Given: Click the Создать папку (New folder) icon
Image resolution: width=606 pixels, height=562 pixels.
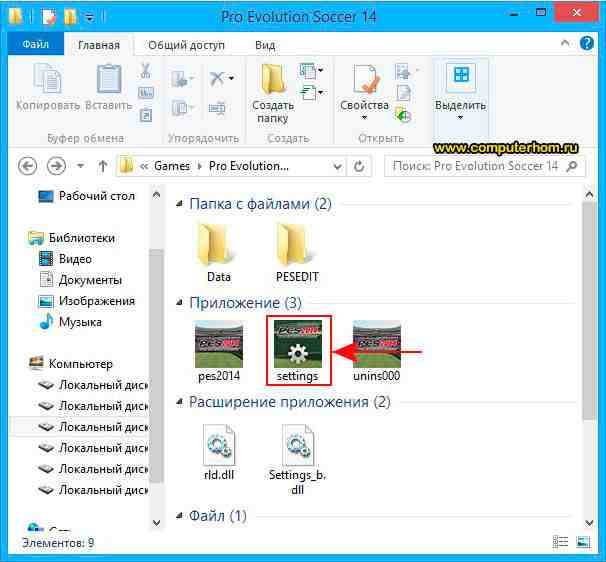Looking at the screenshot, I should pos(272,90).
